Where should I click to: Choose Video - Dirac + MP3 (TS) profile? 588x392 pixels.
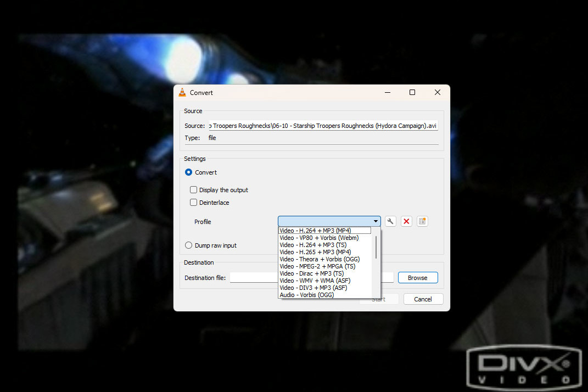point(311,273)
